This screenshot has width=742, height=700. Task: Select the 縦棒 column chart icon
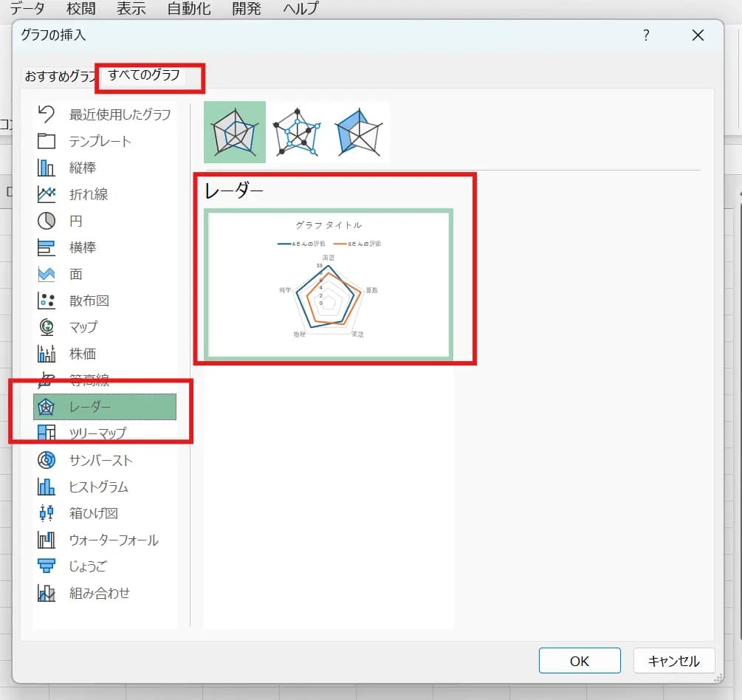[x=47, y=168]
